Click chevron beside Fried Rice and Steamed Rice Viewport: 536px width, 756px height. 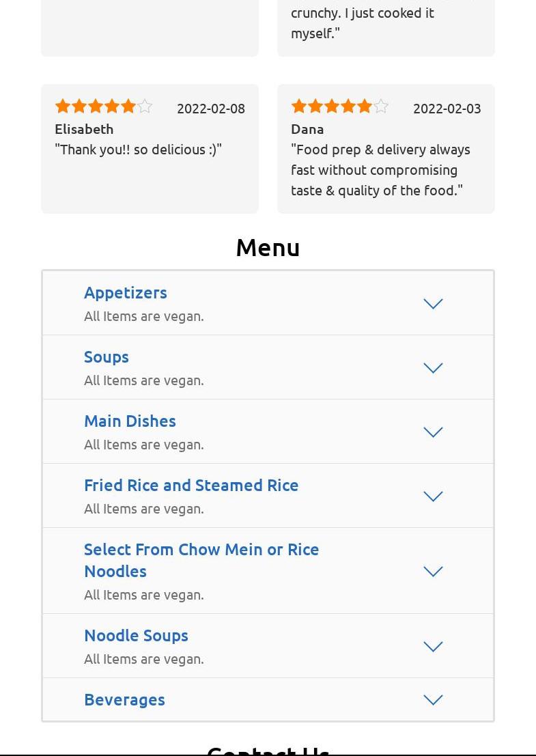coord(433,496)
